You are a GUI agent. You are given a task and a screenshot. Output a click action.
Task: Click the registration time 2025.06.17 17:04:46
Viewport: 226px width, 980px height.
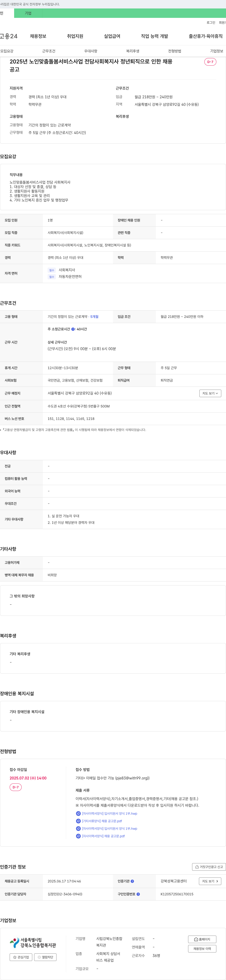[x=64, y=881]
